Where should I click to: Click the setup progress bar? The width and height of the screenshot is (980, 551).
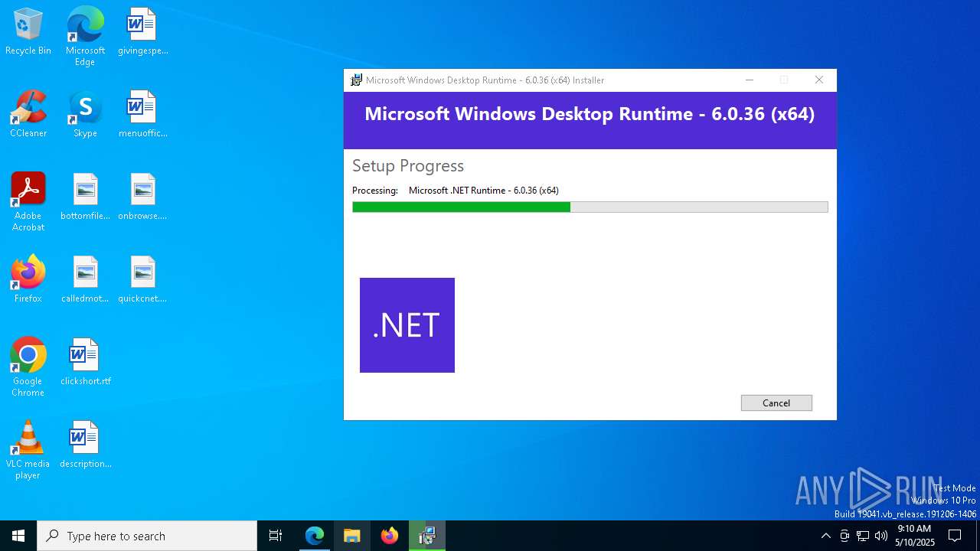tap(590, 207)
